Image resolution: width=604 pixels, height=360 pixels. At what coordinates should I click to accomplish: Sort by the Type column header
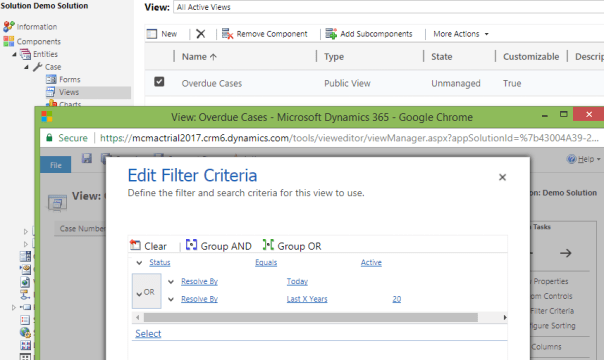(334, 57)
